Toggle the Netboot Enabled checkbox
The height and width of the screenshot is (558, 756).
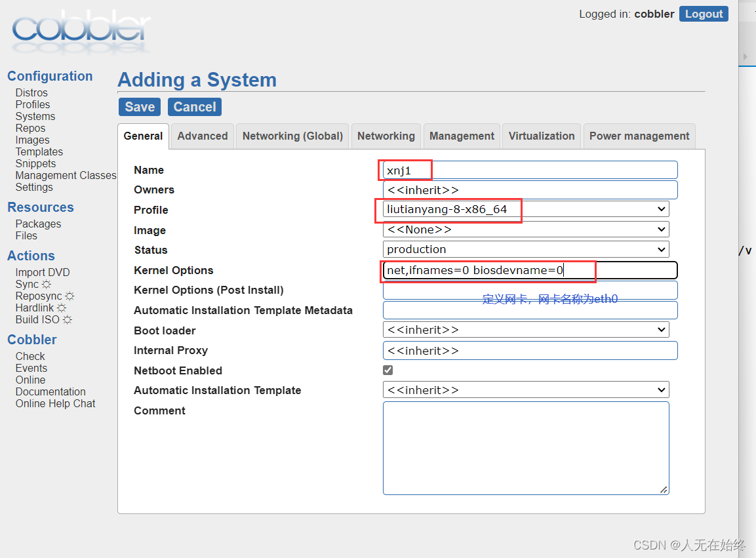click(388, 370)
